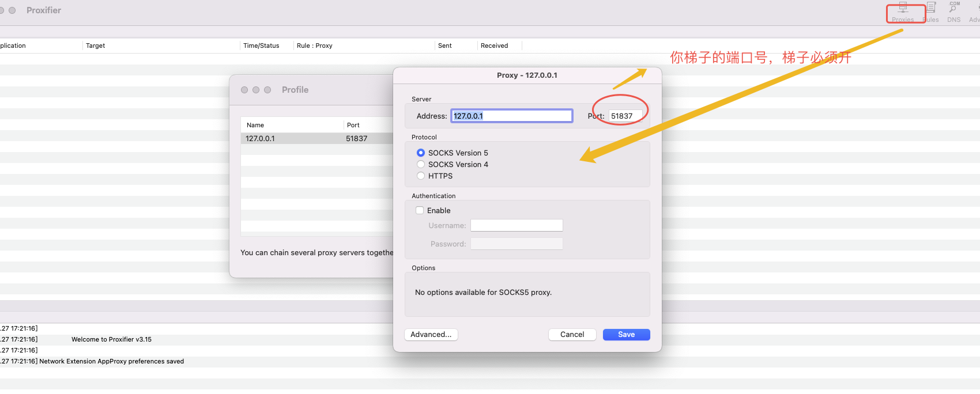Click the Rule : Proxy column header
The height and width of the screenshot is (394, 980).
coord(315,46)
